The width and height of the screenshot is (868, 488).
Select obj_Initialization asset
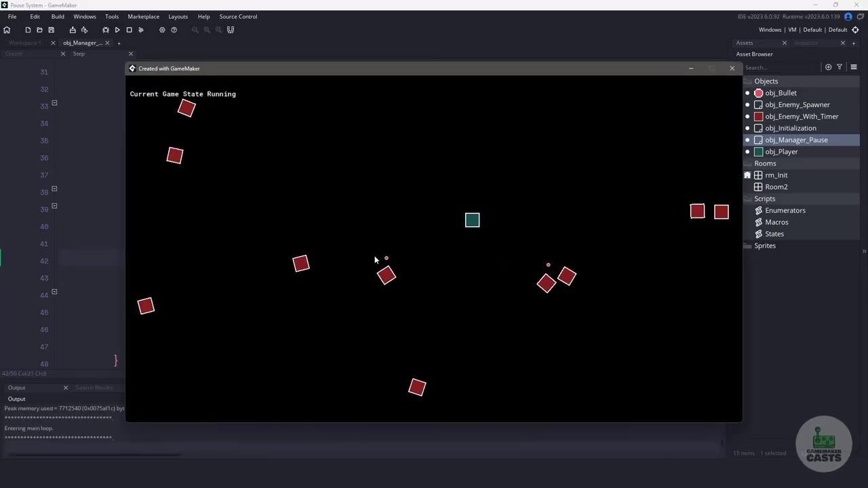click(x=790, y=128)
